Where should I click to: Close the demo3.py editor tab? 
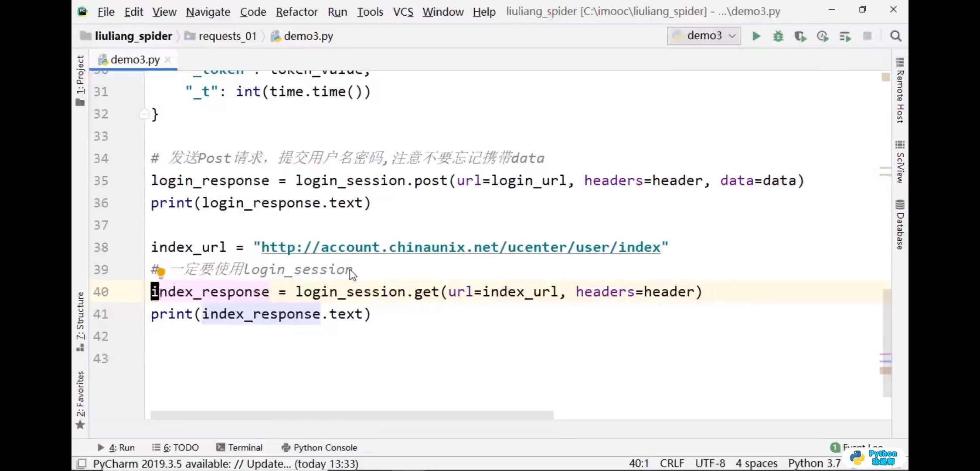tap(168, 60)
